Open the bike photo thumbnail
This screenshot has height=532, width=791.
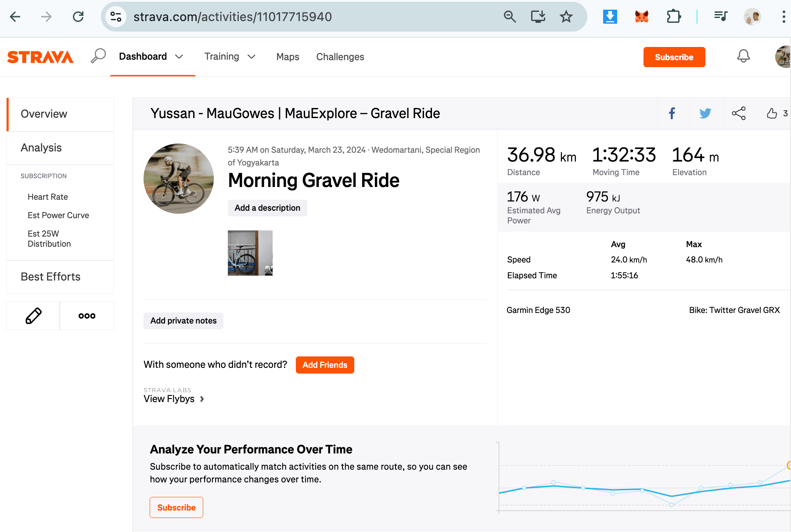point(250,253)
